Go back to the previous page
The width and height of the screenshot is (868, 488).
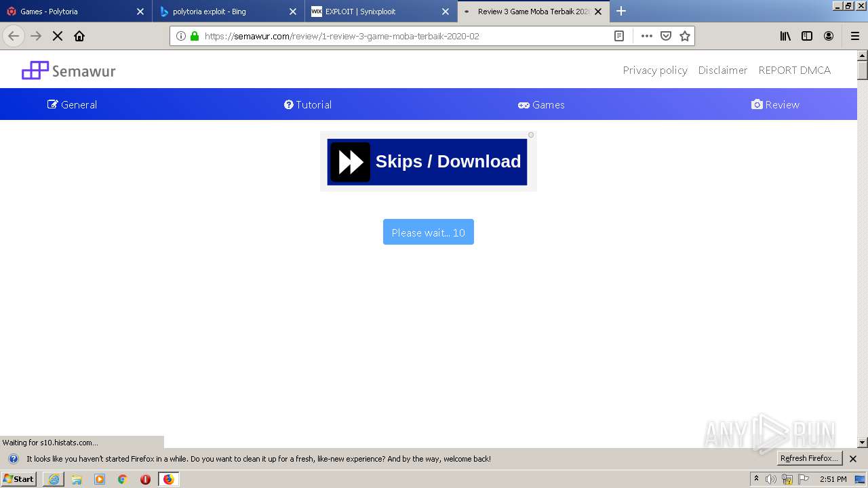14,36
